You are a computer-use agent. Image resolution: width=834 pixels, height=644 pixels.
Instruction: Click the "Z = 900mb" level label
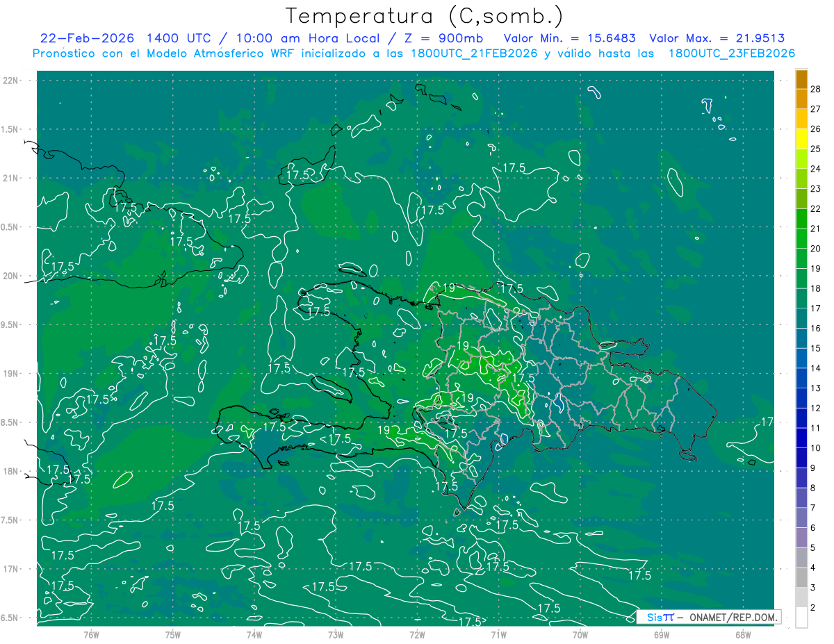pyautogui.click(x=442, y=38)
